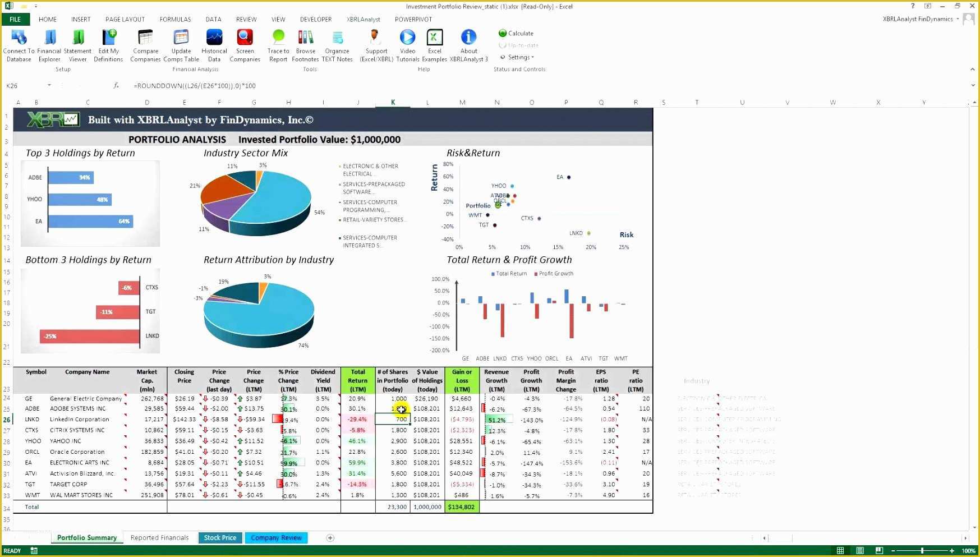Select the Industry Sector Mix pie chart
980x557 pixels.
(x=256, y=203)
